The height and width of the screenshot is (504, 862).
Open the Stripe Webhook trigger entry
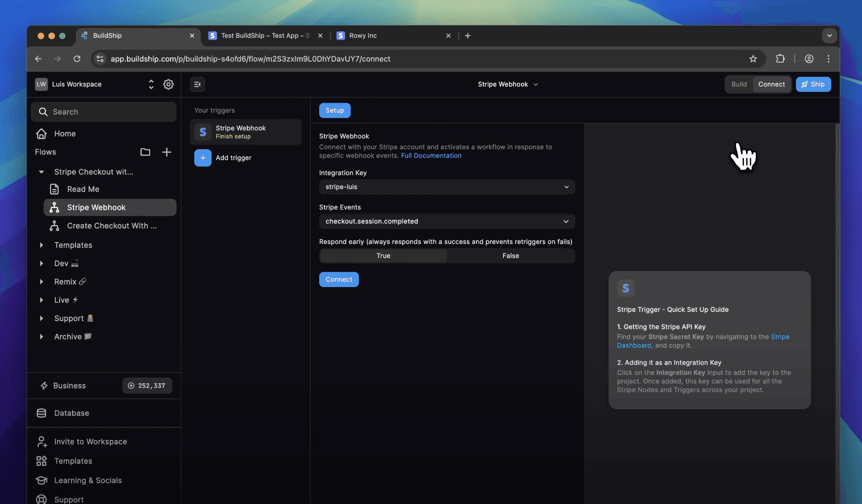(x=246, y=132)
